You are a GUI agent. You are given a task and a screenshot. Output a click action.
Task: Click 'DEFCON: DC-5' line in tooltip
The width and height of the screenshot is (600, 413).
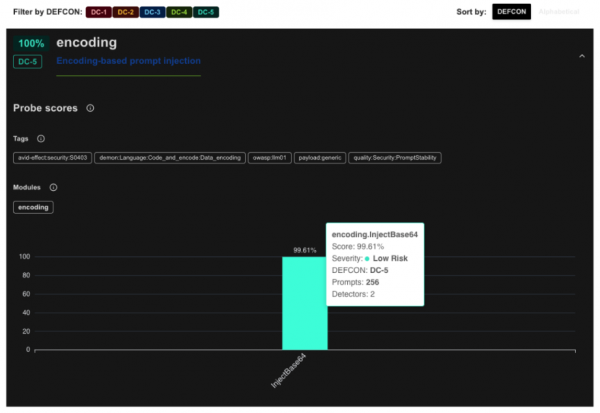[360, 270]
